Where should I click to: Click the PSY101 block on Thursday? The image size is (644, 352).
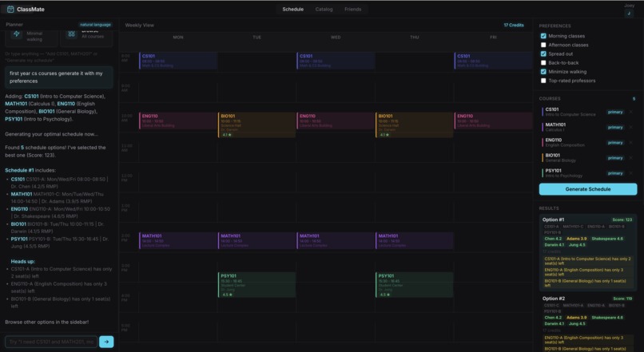415,285
